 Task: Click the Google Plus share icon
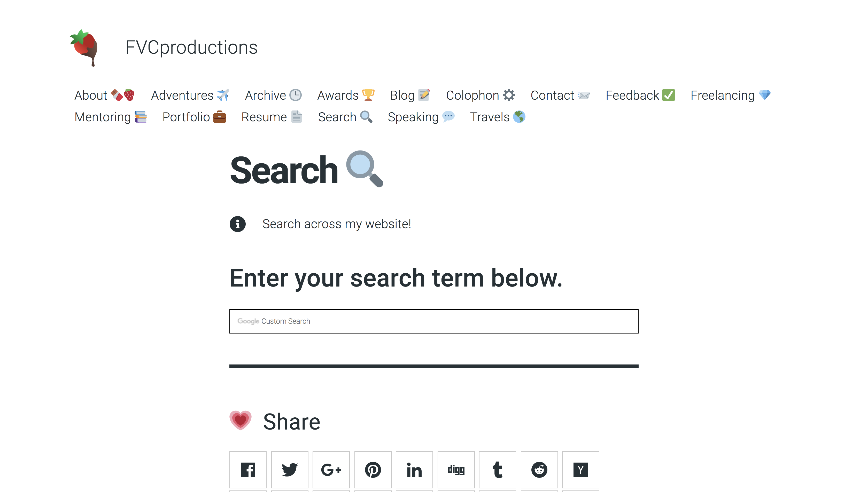click(x=331, y=469)
